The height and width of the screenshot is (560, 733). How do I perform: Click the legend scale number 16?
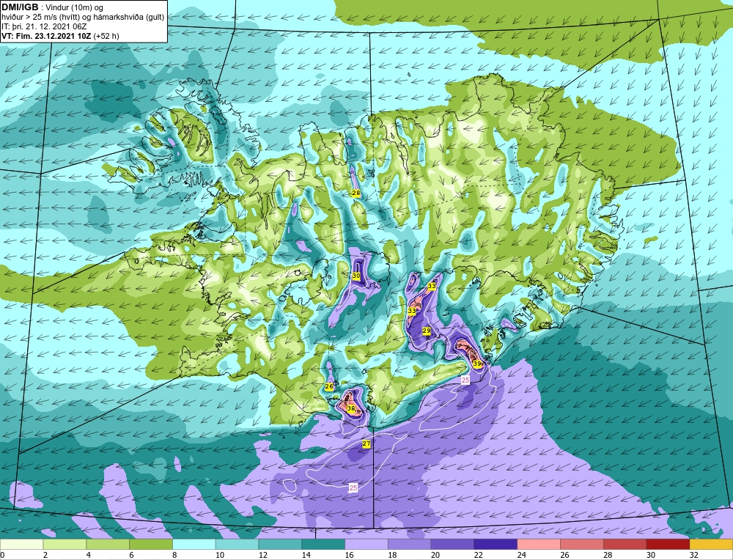(349, 555)
